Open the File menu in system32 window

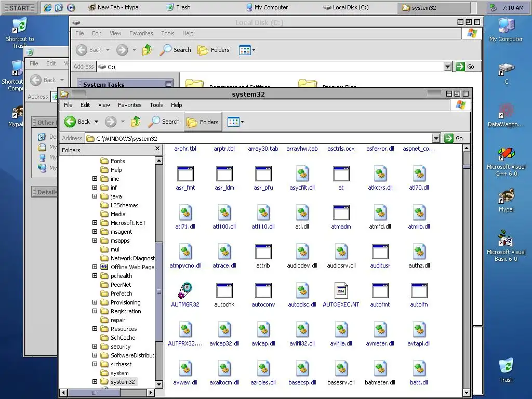coord(68,105)
